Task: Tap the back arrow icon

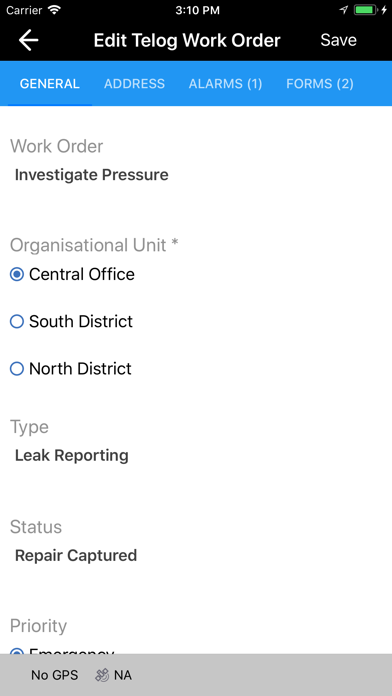Action: [x=28, y=40]
